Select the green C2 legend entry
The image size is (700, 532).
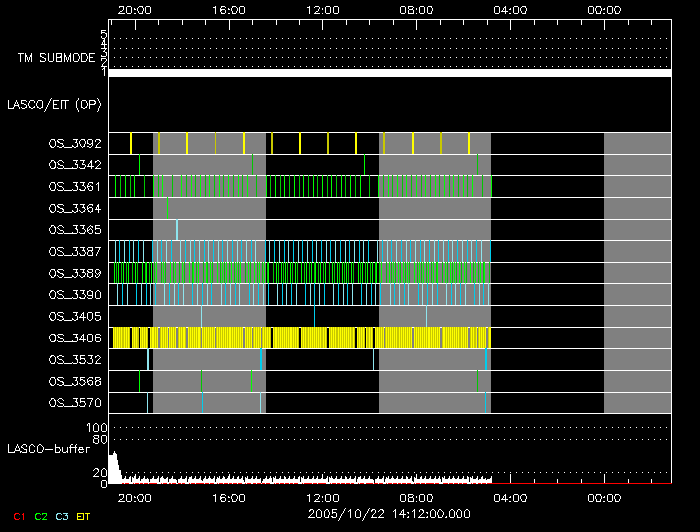click(x=41, y=516)
